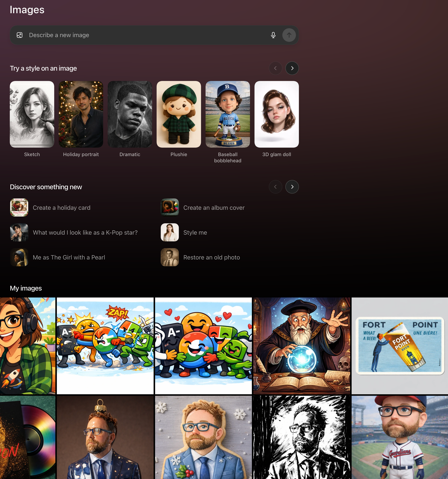Select the Style me suggestion icon

point(170,233)
